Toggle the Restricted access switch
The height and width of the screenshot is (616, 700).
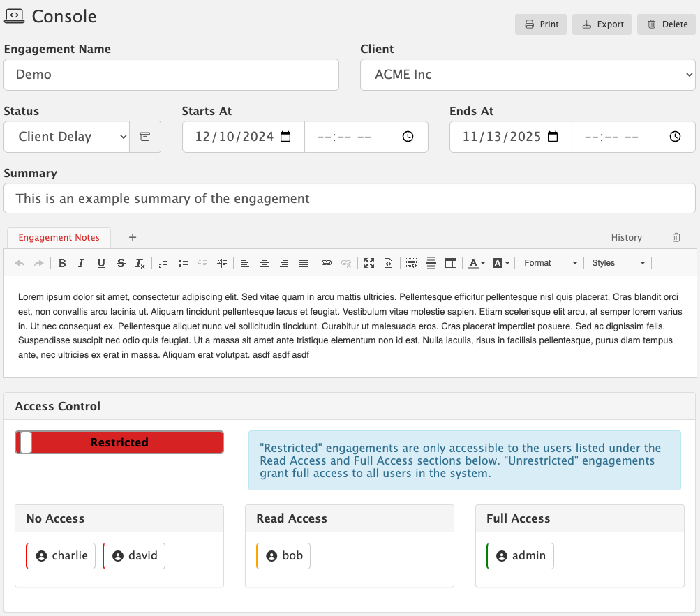pyautogui.click(x=119, y=442)
